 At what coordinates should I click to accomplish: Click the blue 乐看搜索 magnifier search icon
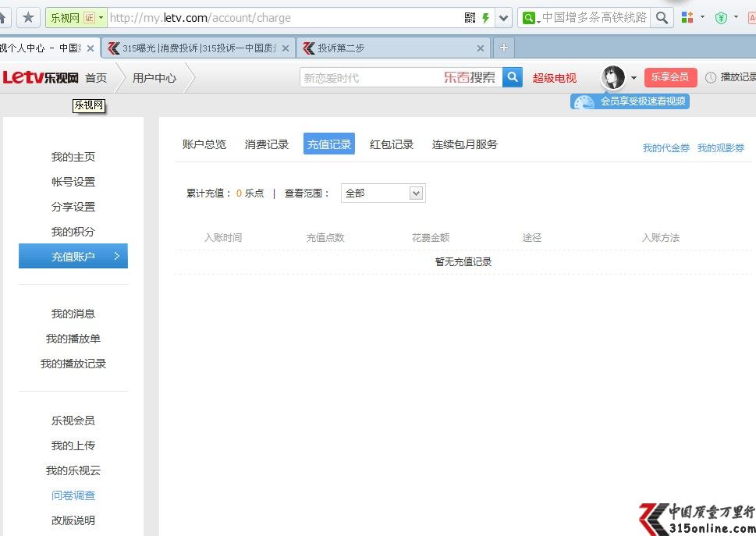tap(512, 77)
